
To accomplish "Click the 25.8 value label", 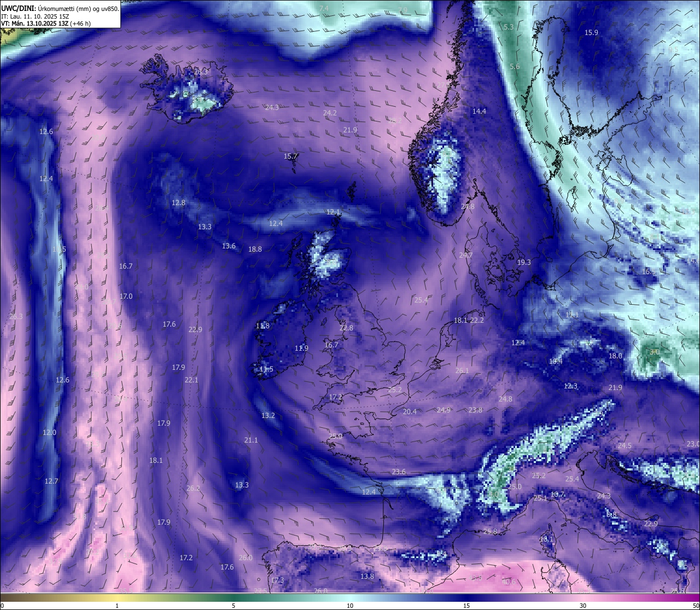I will (490, 531).
